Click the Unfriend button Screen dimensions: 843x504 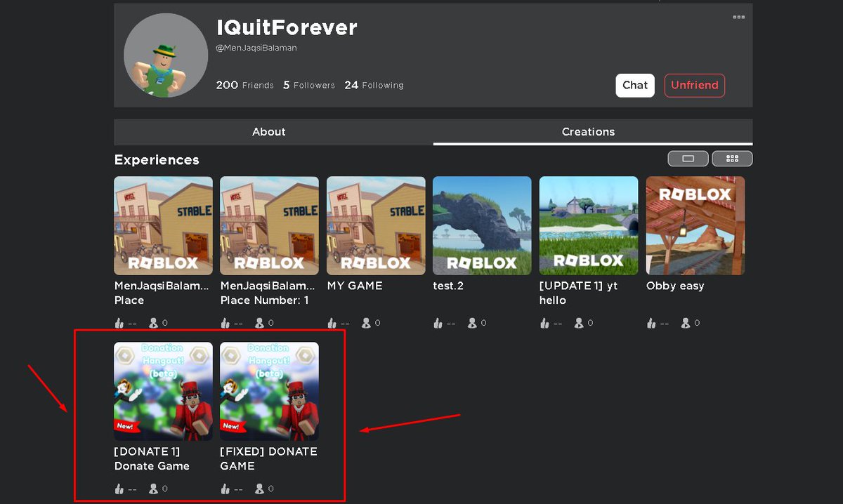(x=694, y=85)
